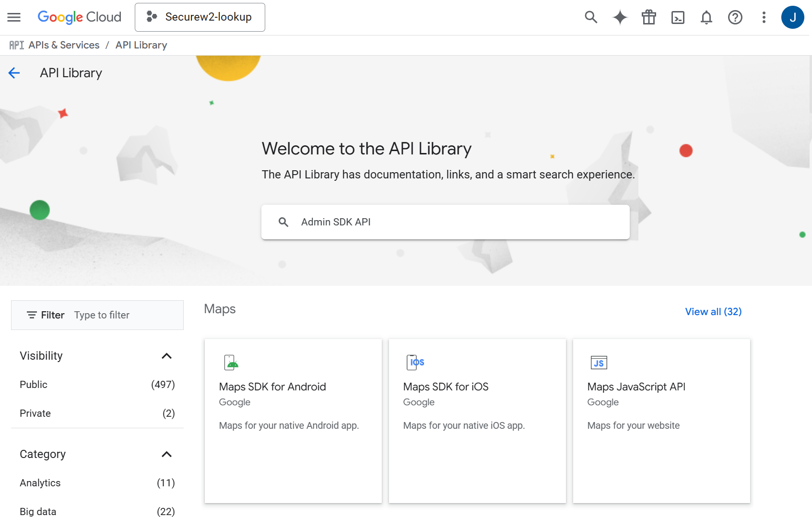
Task: Open the Gemini AI sparkle assistant
Action: coord(620,17)
